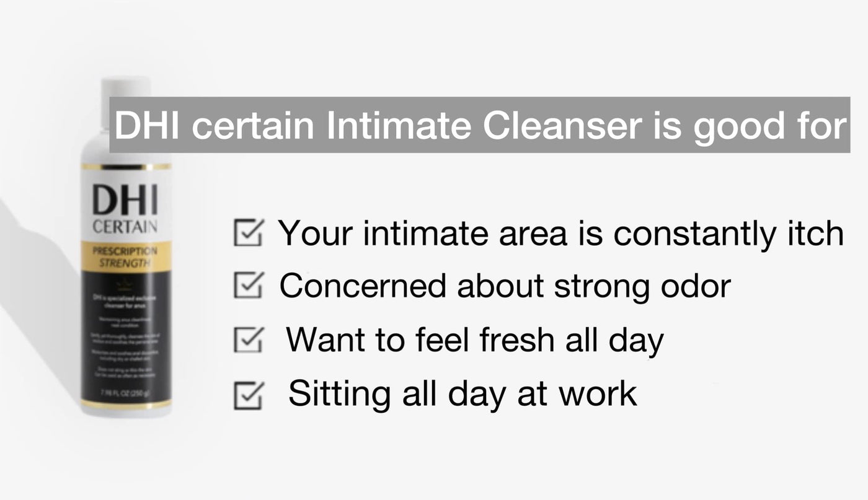Select the "Sitting all day at work" line
Screen dimensions: 868x500
pyautogui.click(x=463, y=393)
